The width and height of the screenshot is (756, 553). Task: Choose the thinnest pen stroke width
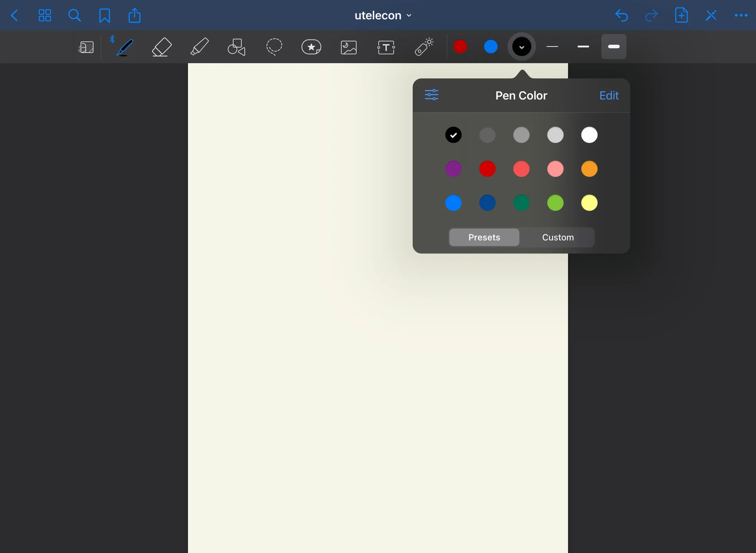(552, 47)
